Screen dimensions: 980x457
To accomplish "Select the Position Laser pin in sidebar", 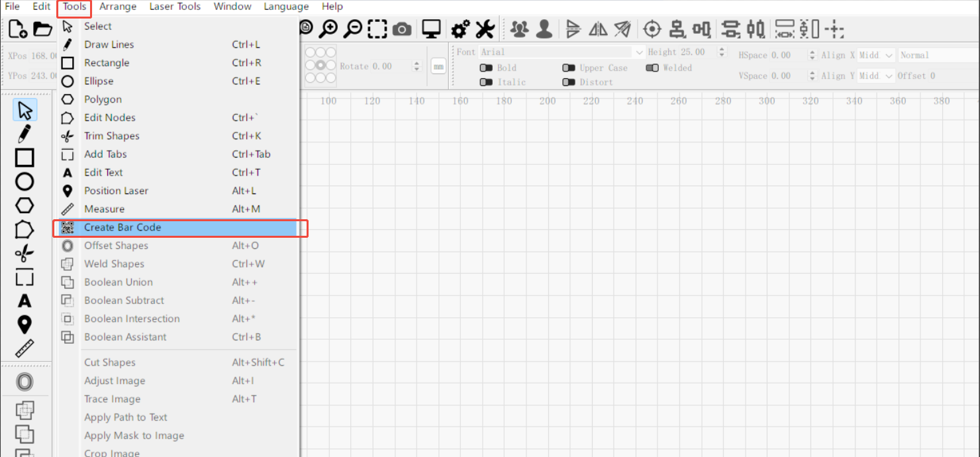I will click(x=24, y=325).
